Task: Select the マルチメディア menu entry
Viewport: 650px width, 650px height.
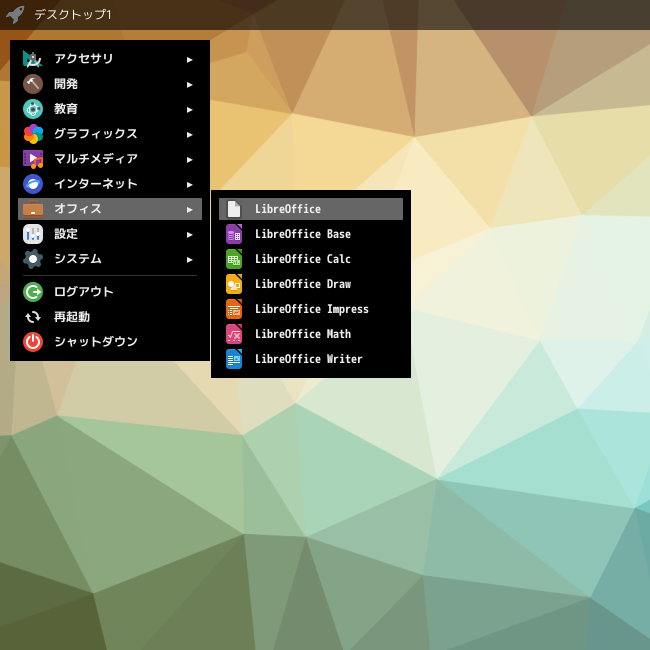Action: (110, 159)
